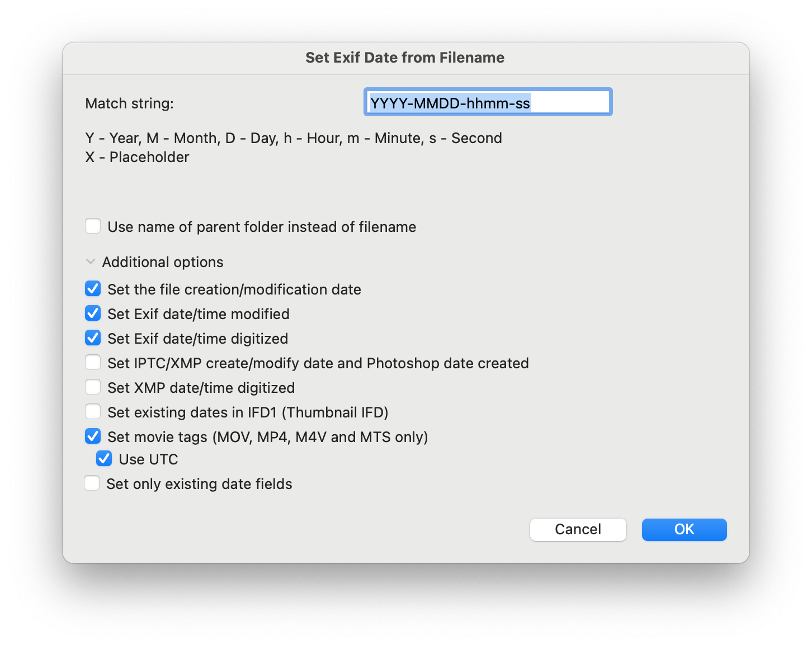Click the parent folder option label text
This screenshot has width=812, height=646.
click(262, 227)
